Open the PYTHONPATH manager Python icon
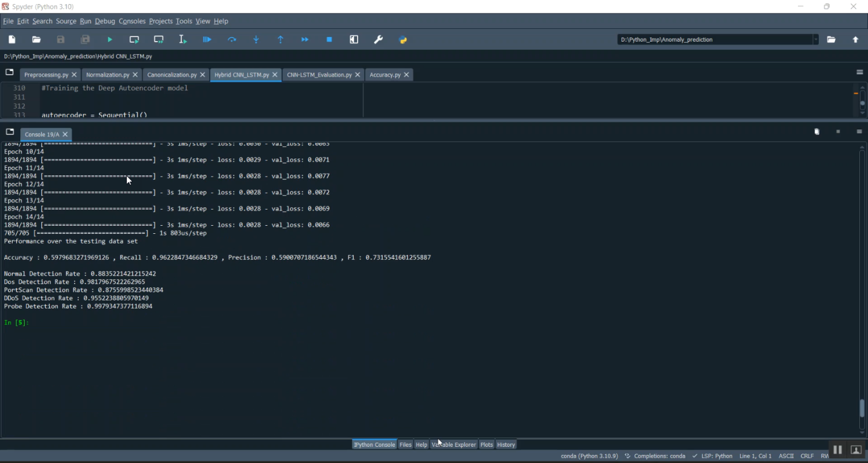Image resolution: width=868 pixels, height=463 pixels. tap(403, 39)
